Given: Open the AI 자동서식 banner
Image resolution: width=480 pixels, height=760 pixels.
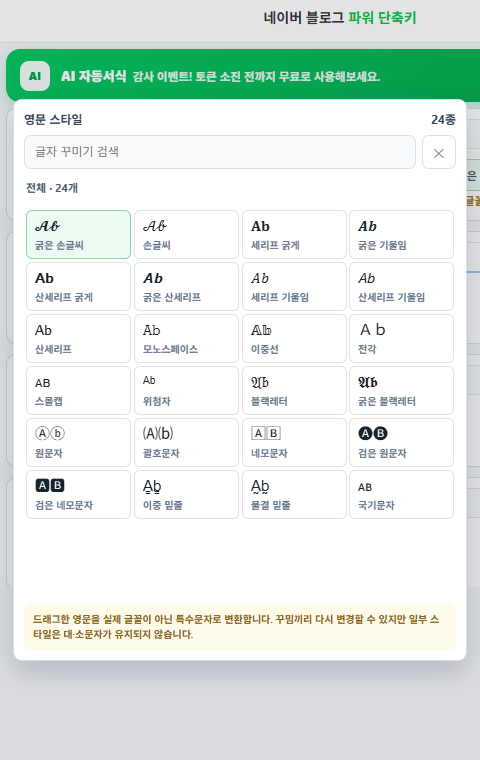Looking at the screenshot, I should tap(243, 76).
